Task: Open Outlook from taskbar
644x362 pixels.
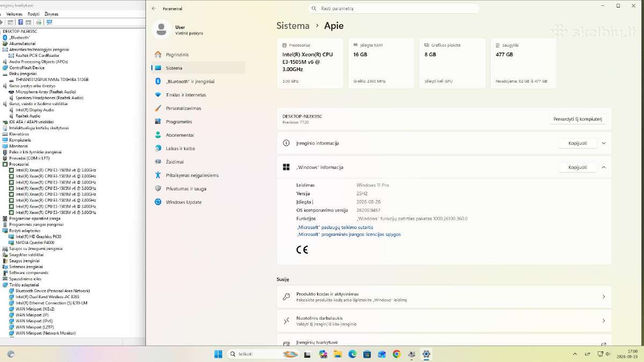Action: click(x=382, y=354)
